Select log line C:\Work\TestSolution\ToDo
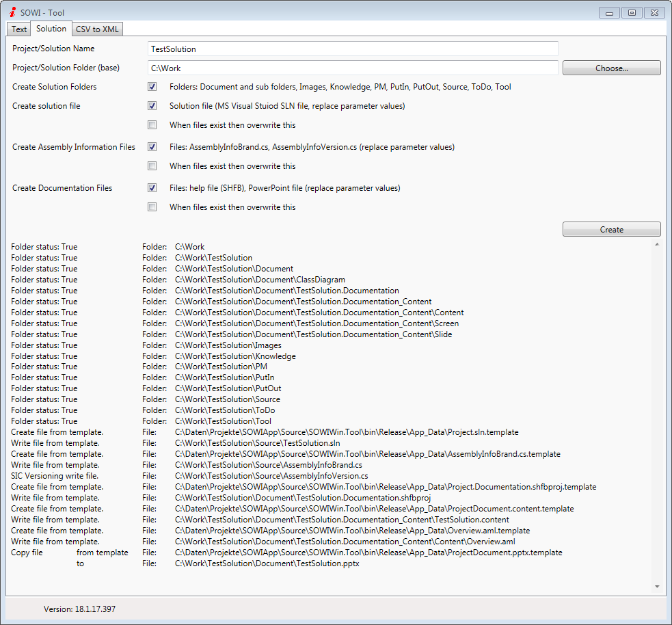 tap(225, 410)
